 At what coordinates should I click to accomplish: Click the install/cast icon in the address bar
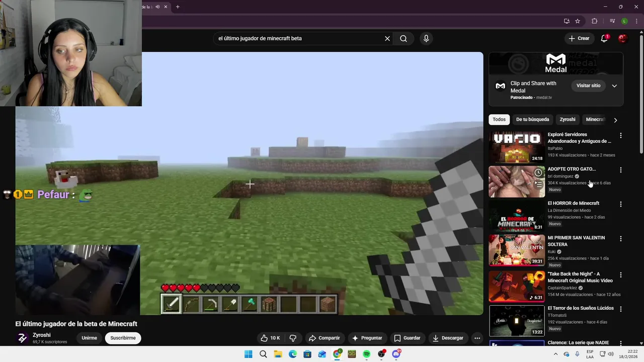tap(567, 21)
